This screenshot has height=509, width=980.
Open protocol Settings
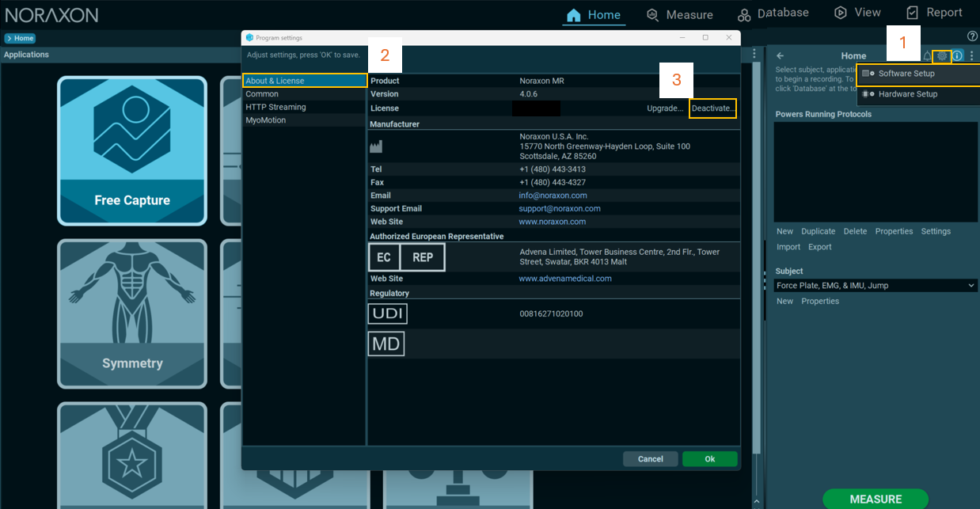(936, 231)
